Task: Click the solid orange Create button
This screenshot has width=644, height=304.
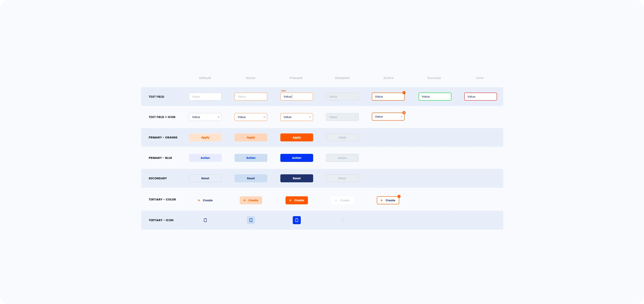Action: pos(296,200)
